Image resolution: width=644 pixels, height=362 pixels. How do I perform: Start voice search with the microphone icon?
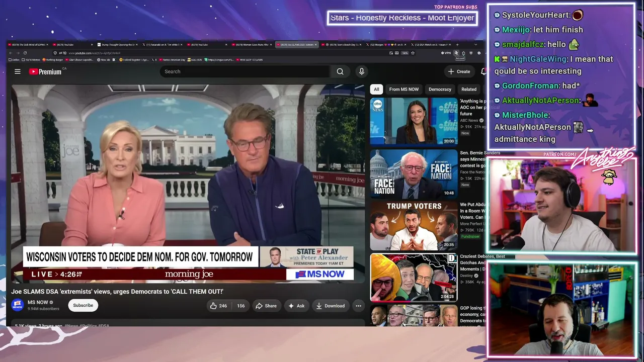[x=361, y=71]
